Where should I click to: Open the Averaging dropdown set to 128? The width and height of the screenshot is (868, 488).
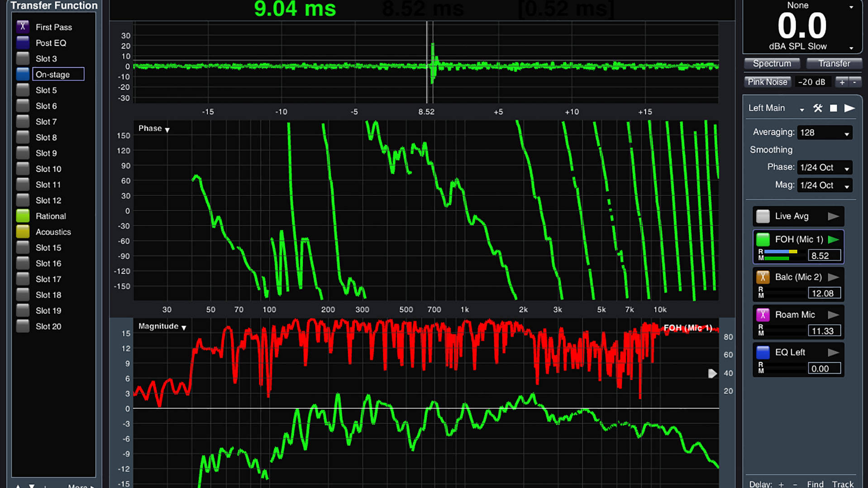pyautogui.click(x=824, y=133)
